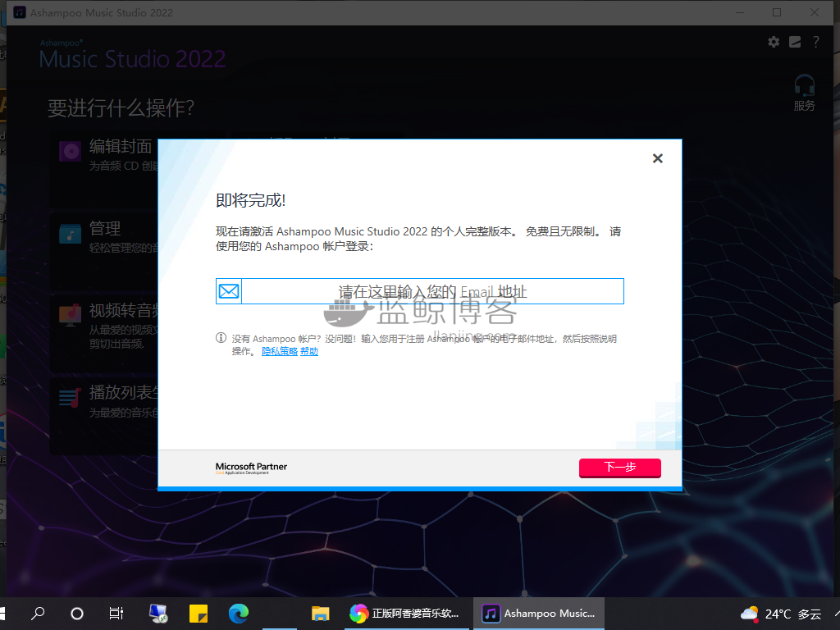Screen dimensions: 840x630
Task: Open File Explorer from the taskbar
Action: (x=320, y=614)
